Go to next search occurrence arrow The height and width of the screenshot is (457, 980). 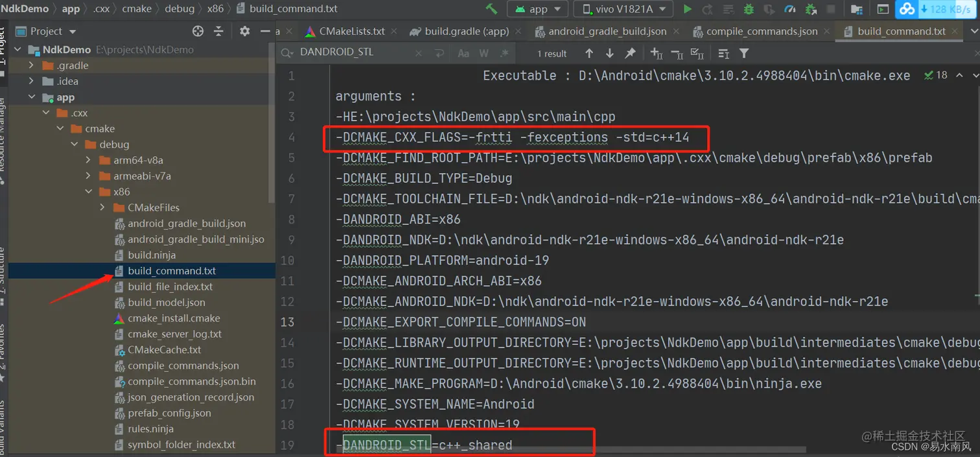[609, 53]
